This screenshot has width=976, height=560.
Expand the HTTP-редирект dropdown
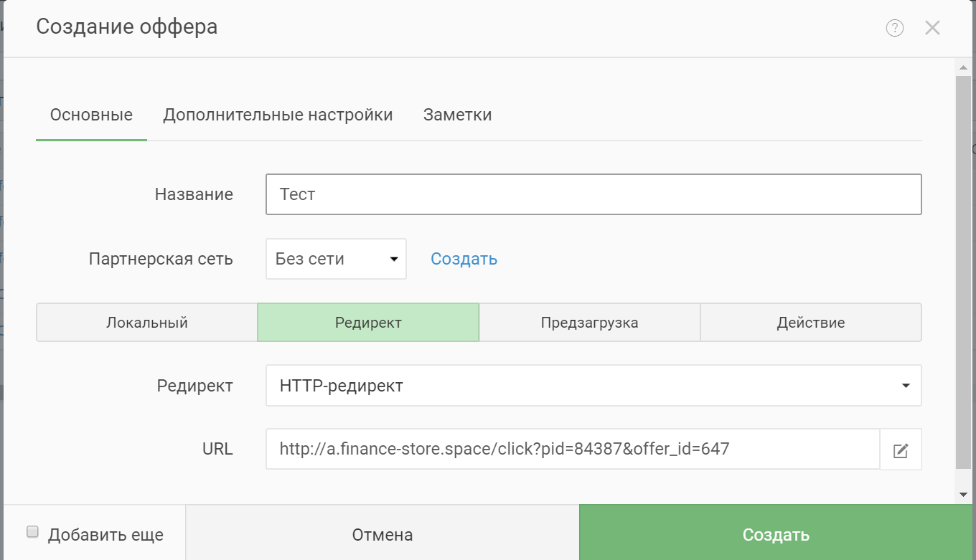pyautogui.click(x=593, y=386)
